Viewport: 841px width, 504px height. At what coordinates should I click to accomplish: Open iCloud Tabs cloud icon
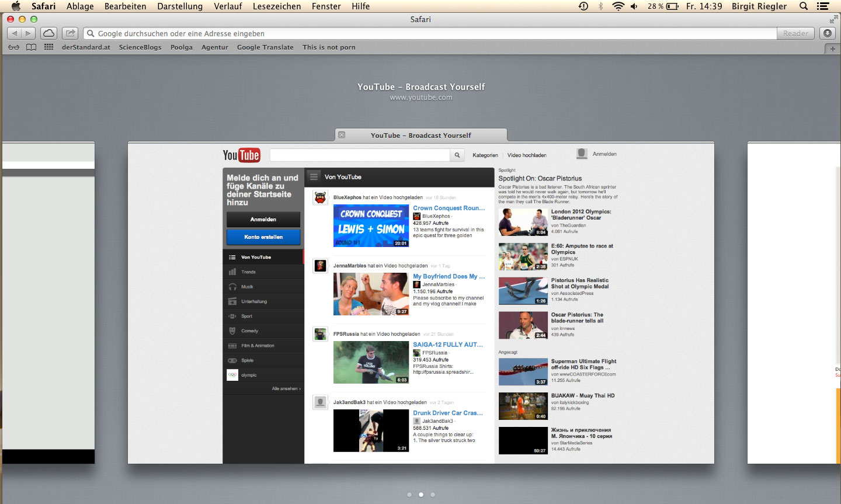click(49, 33)
